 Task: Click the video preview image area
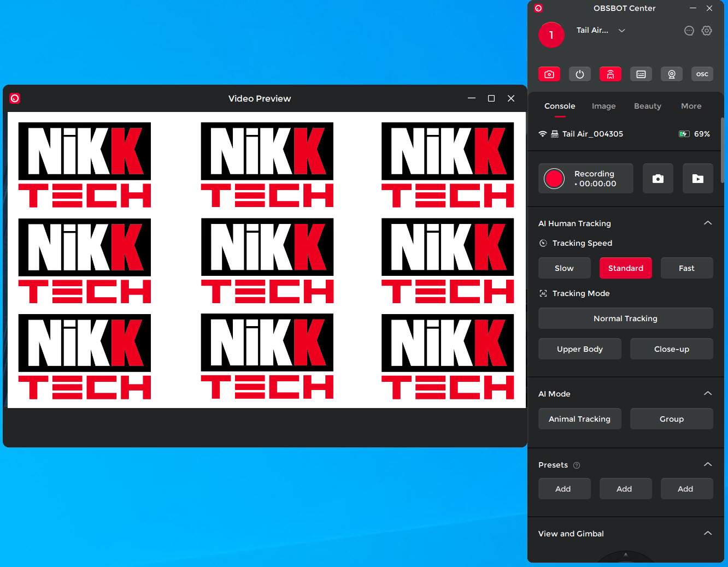click(267, 260)
